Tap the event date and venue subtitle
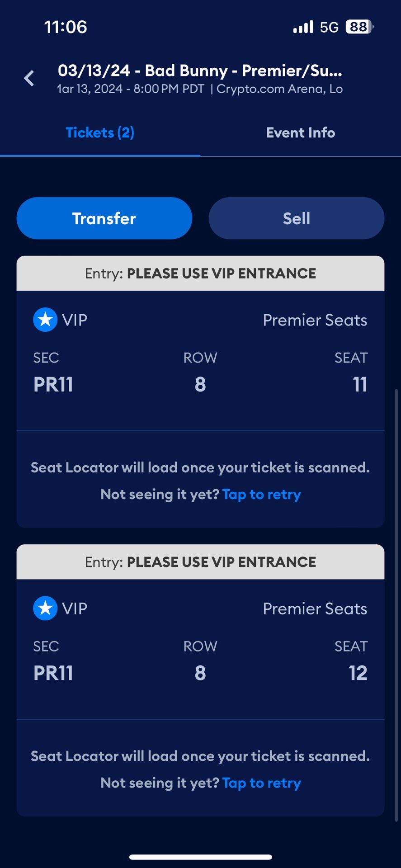The height and width of the screenshot is (868, 401). pos(200,89)
